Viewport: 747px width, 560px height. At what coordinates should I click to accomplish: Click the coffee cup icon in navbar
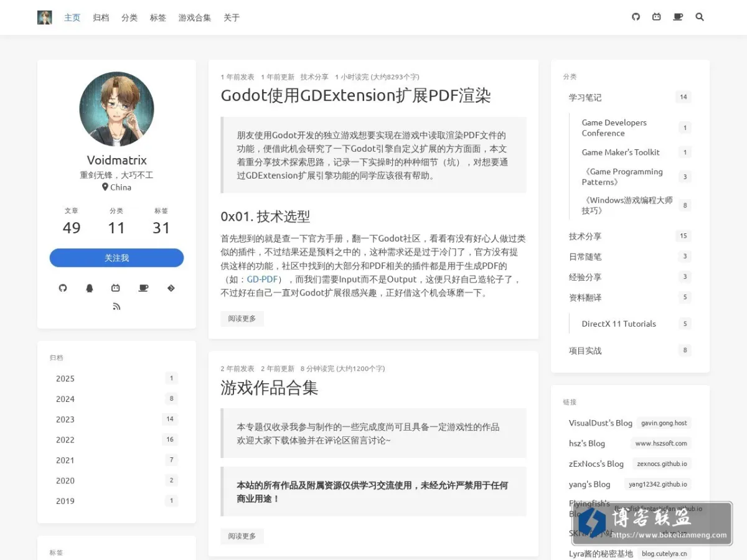(x=678, y=17)
